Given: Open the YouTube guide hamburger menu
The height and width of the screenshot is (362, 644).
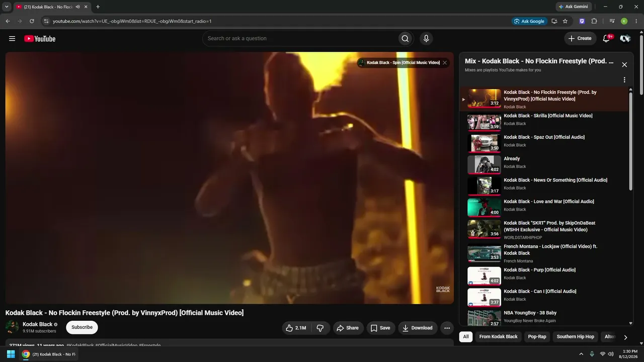Looking at the screenshot, I should pyautogui.click(x=12, y=39).
